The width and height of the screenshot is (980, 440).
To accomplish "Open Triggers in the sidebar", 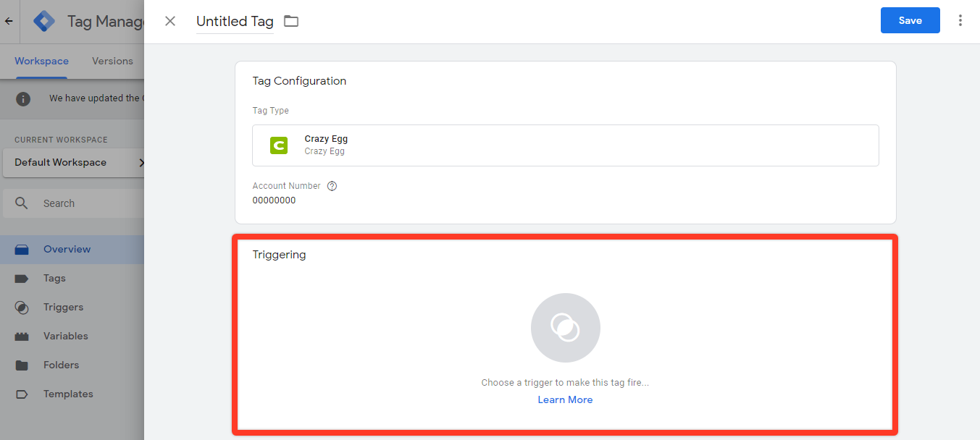I will pos(72,307).
